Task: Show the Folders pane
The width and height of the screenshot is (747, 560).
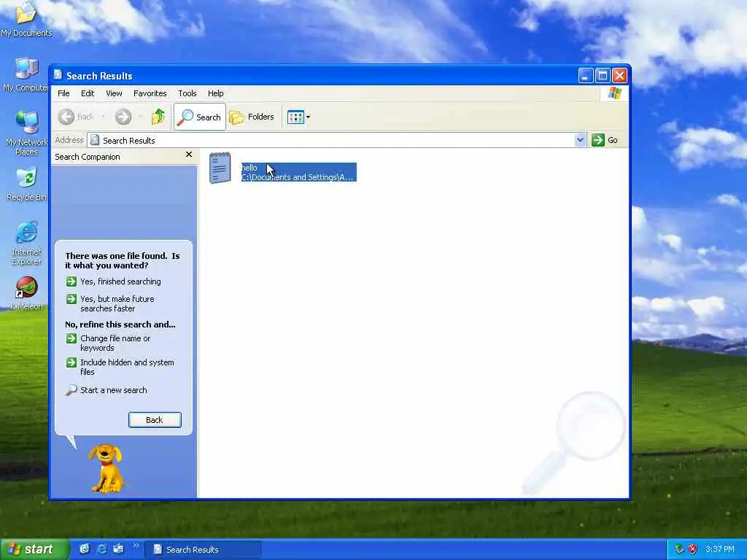Action: (252, 117)
